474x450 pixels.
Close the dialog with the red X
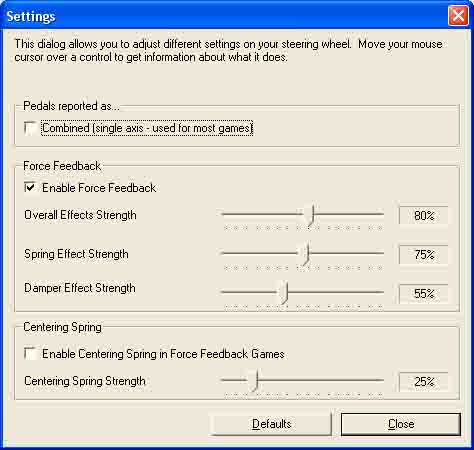[458, 16]
